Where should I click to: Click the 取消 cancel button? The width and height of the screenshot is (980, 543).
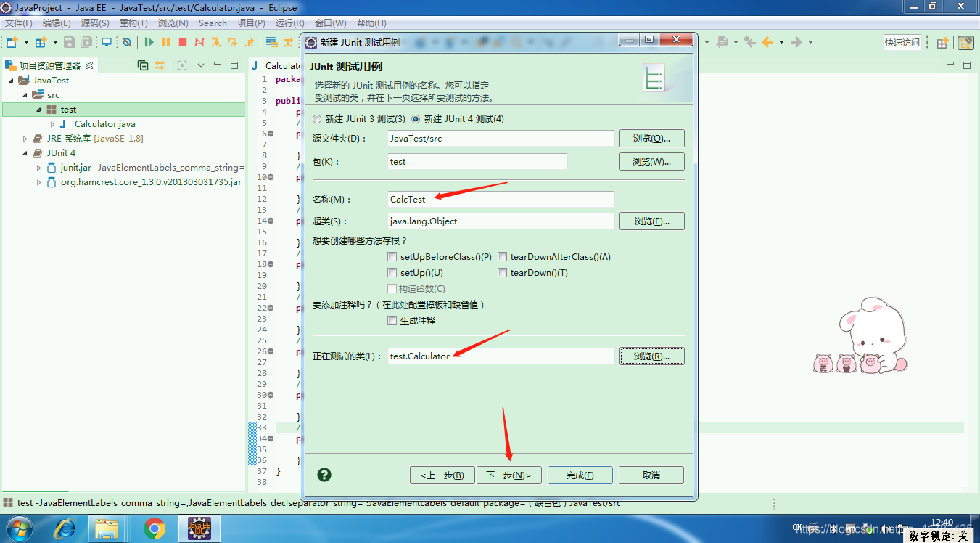pos(651,475)
